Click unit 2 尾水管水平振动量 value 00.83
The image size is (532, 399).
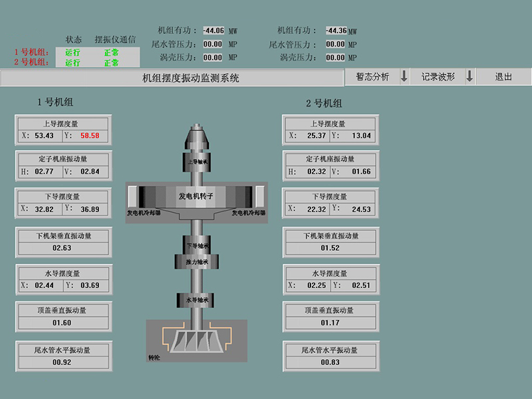point(330,362)
